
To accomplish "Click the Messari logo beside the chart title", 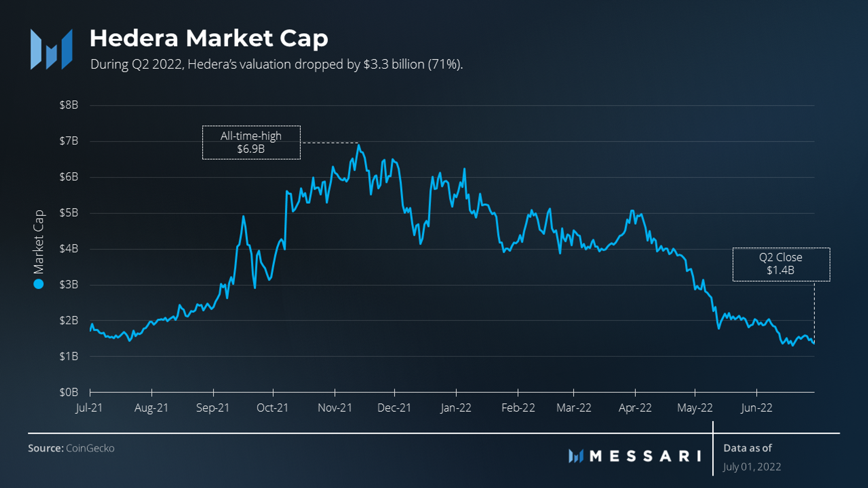I will 51,49.
